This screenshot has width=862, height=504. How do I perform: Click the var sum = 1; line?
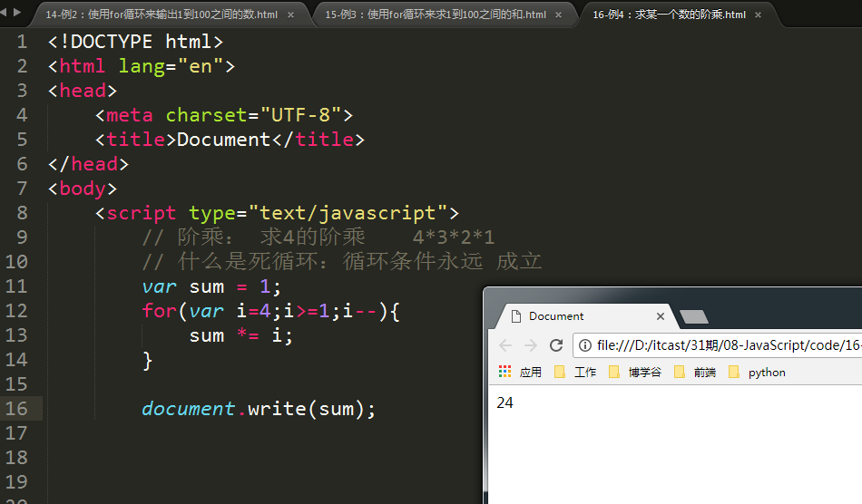coord(211,286)
